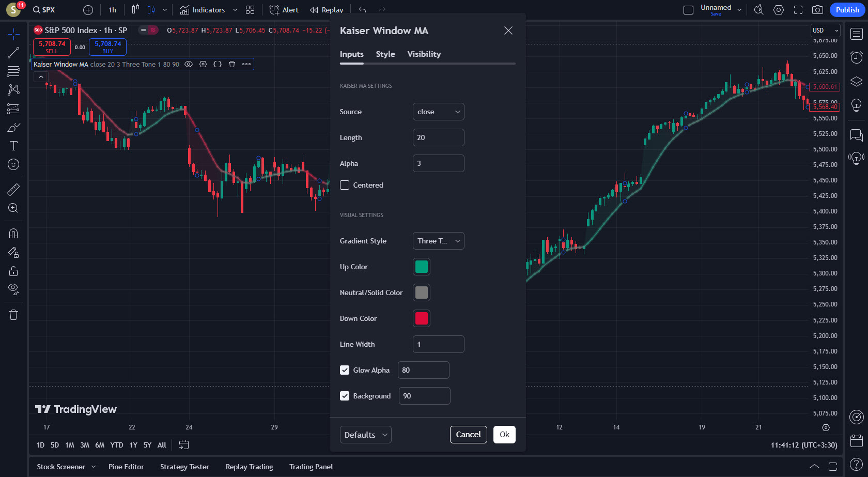The width and height of the screenshot is (868, 477).
Task: Open the text annotation tool
Action: [x=13, y=146]
